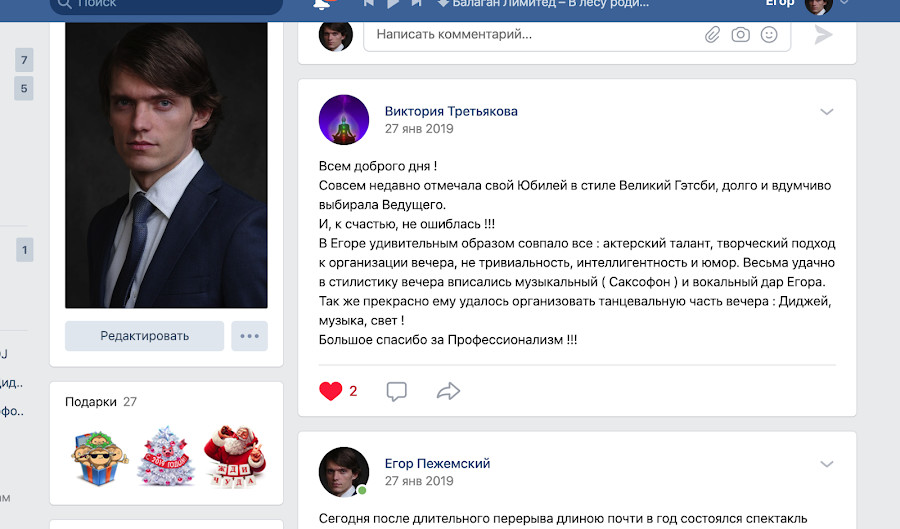Open the emoji smiley picker
The width and height of the screenshot is (900, 529).
tap(769, 35)
